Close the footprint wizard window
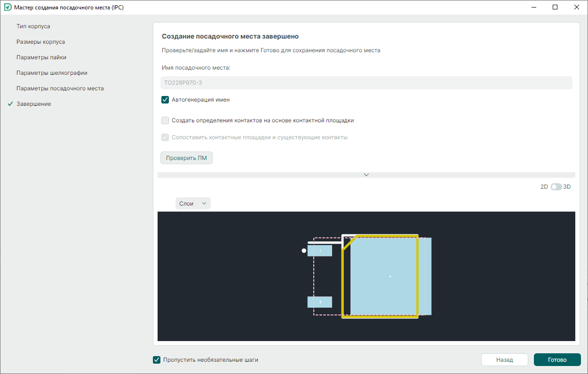Viewport: 588px width, 374px height. [577, 8]
